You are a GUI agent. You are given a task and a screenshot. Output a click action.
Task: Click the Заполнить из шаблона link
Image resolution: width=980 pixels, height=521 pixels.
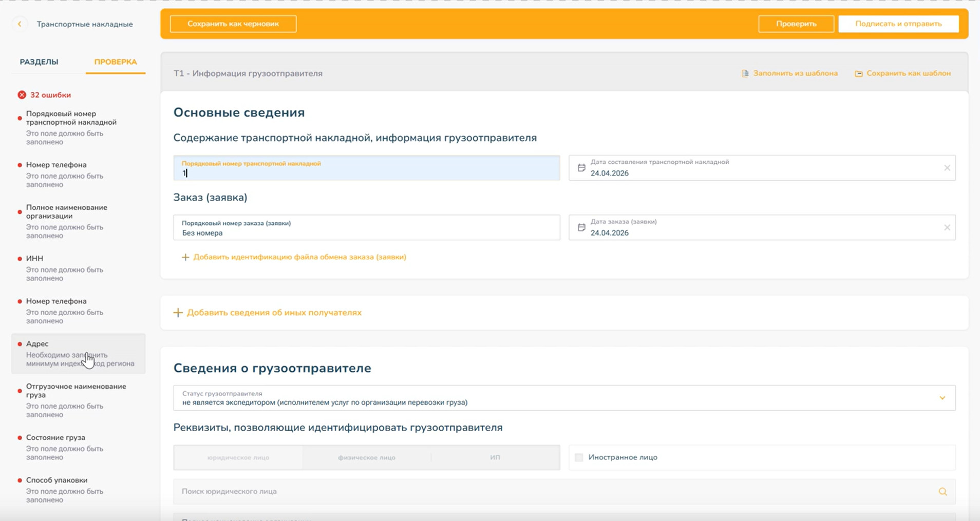pyautogui.click(x=796, y=73)
